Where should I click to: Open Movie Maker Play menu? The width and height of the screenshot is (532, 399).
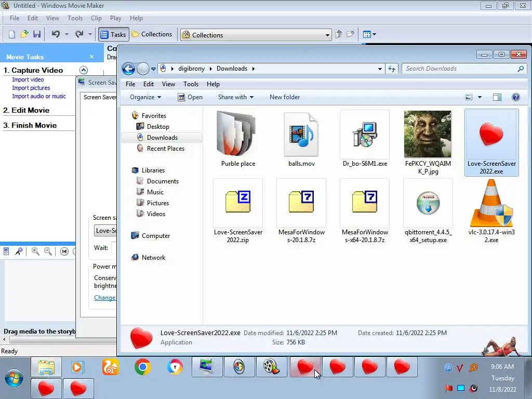[x=116, y=18]
